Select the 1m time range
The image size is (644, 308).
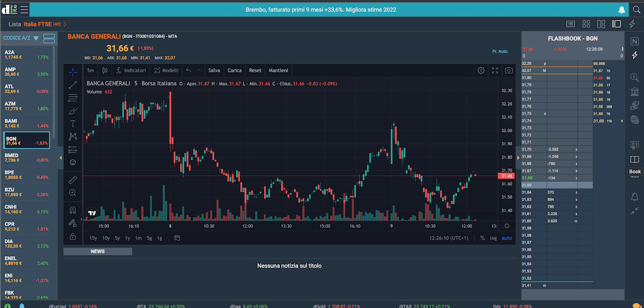(139, 238)
